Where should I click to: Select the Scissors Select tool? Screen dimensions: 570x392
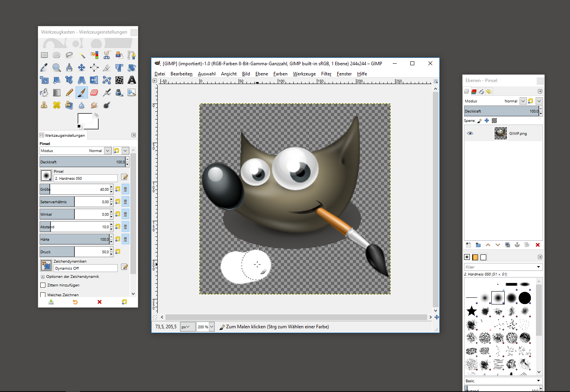click(x=107, y=55)
